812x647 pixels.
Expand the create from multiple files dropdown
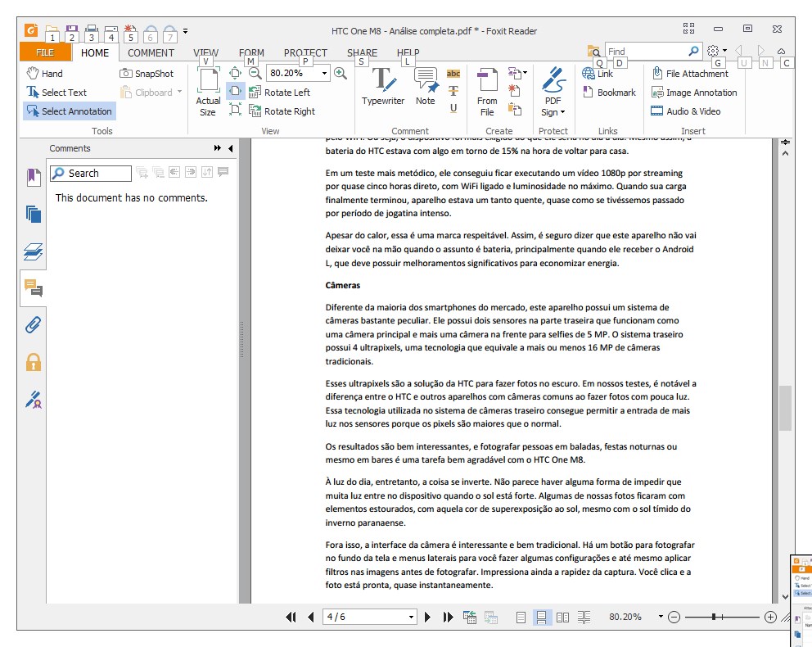[x=517, y=73]
